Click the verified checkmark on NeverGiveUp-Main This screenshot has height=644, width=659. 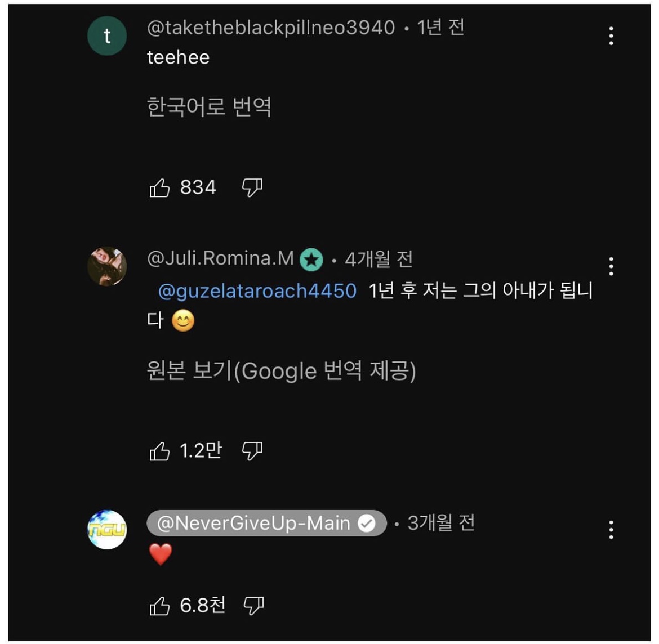click(367, 524)
